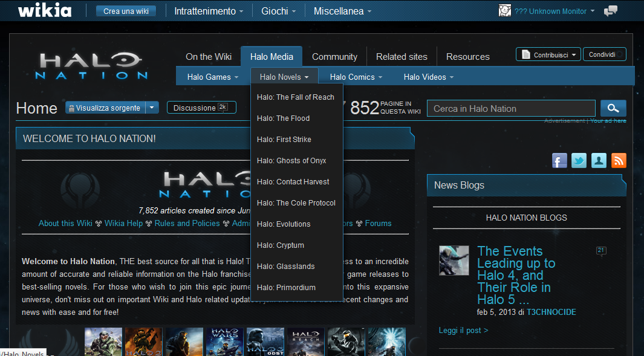Open the Halo 3 ODST cover thumbnail

[265, 341]
